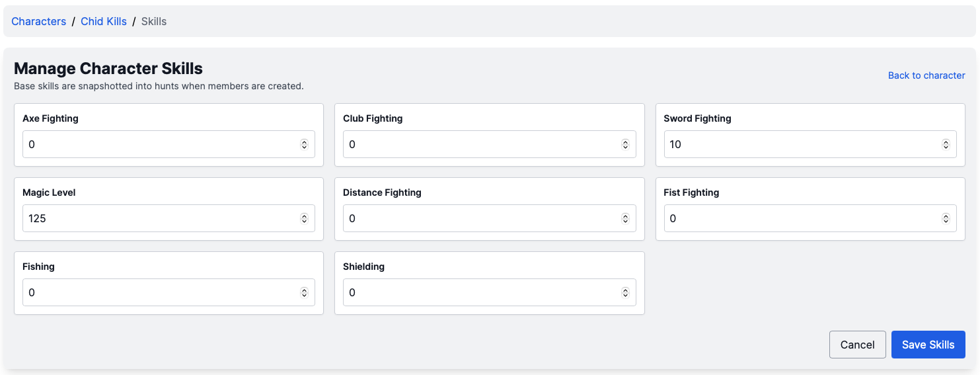Click inside the Fishing number field
This screenshot has width=980, height=375.
(x=159, y=292)
